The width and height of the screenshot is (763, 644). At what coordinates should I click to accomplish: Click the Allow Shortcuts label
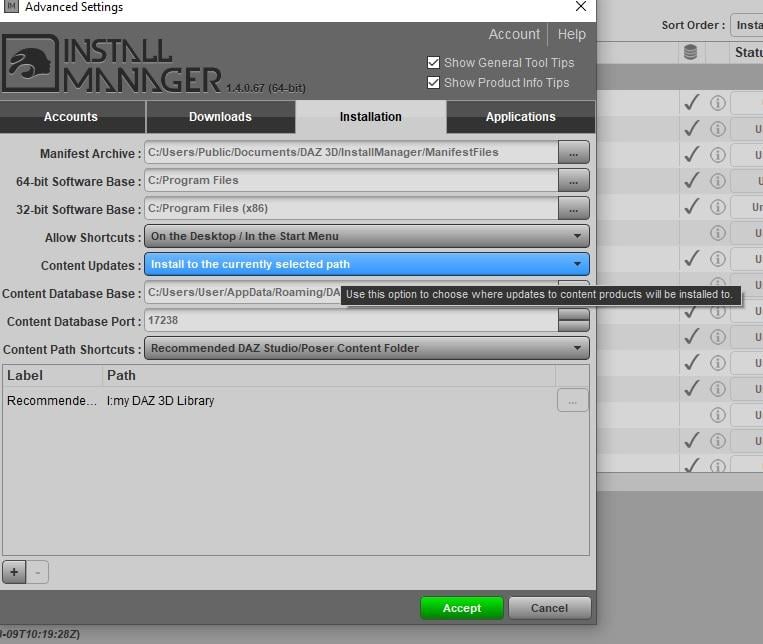coord(93,238)
